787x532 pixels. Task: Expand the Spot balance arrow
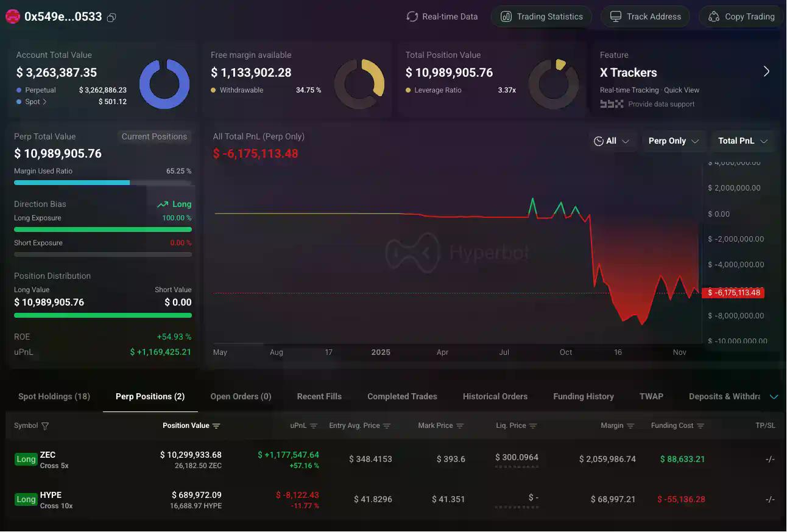tap(44, 102)
